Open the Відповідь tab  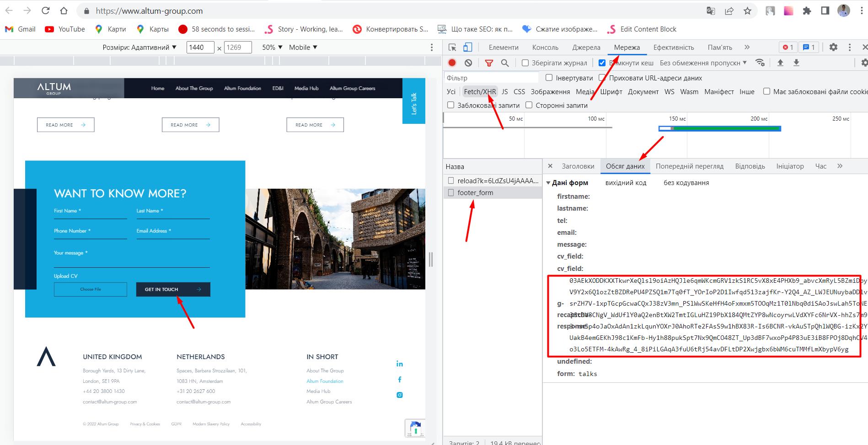(x=750, y=166)
